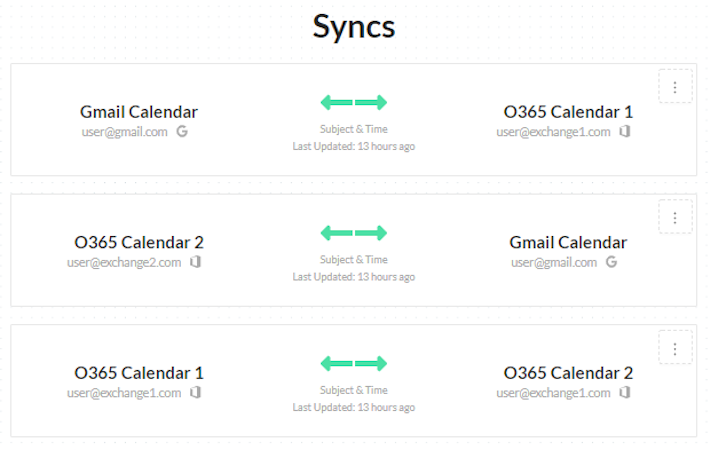Viewport: 709px width, 450px height.
Task: Click the Syncs page heading
Action: pos(354,27)
